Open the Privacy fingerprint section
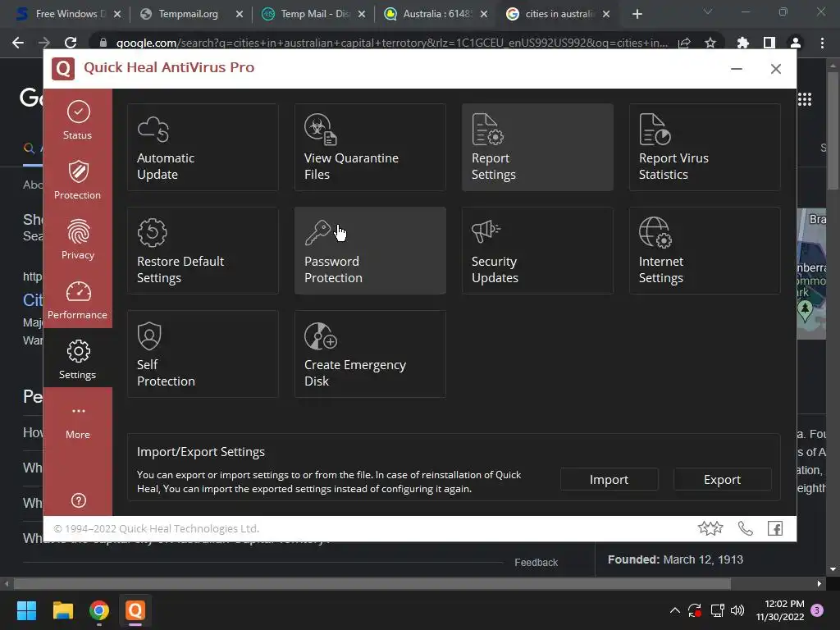 (78, 240)
